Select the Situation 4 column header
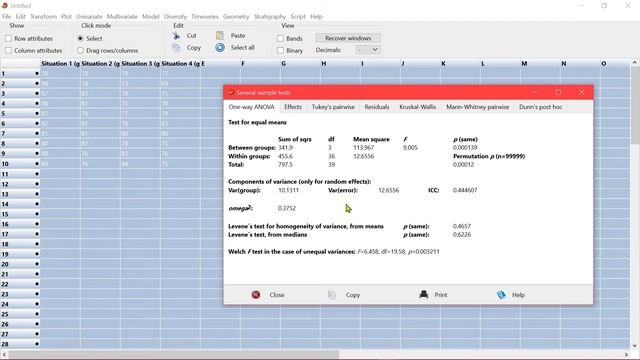The height and width of the screenshot is (360, 640). (180, 64)
